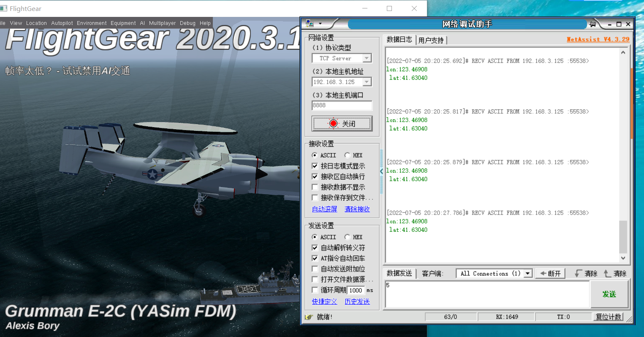644x337 pixels.
Task: Switch to the 数据日志 tab
Action: coord(399,39)
